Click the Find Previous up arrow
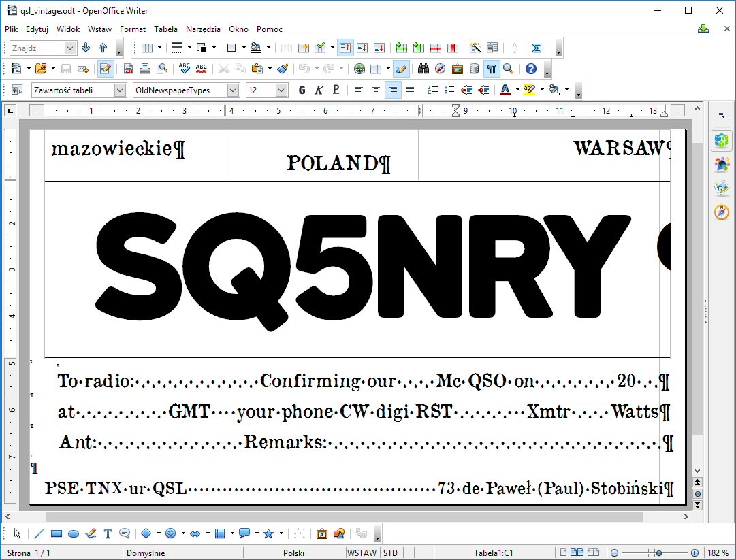Image resolution: width=736 pixels, height=560 pixels. (103, 48)
